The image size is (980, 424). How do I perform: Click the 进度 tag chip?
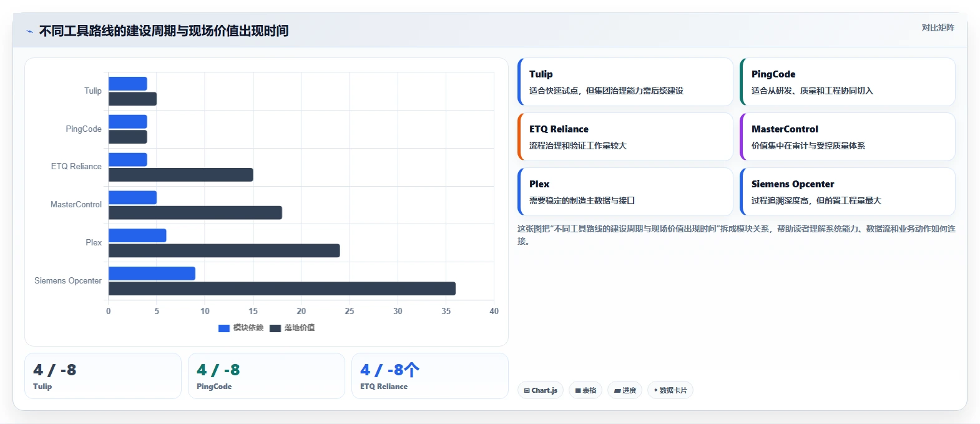point(625,390)
